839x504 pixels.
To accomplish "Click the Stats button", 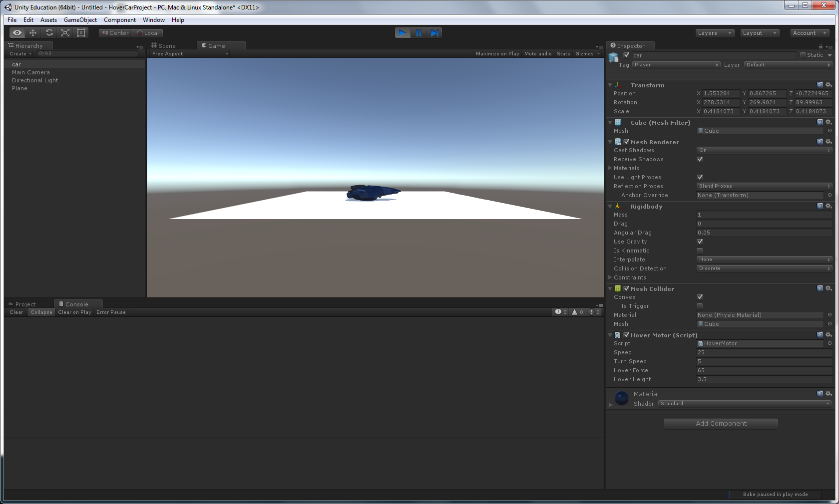I will (x=563, y=54).
